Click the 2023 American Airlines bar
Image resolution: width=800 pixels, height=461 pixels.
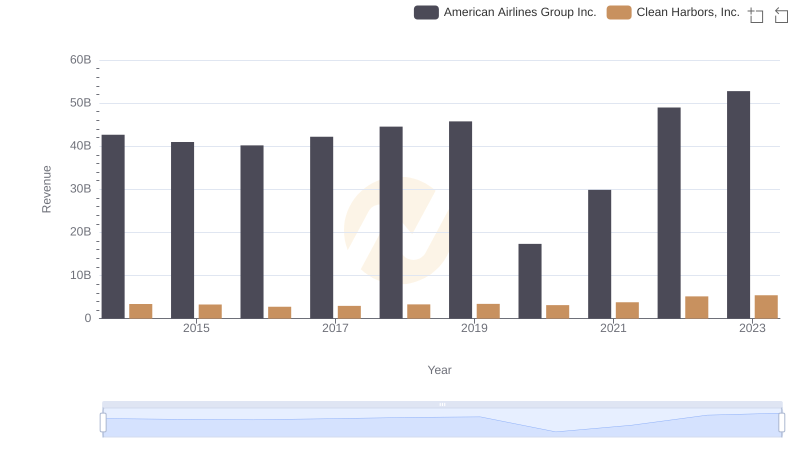(x=738, y=204)
